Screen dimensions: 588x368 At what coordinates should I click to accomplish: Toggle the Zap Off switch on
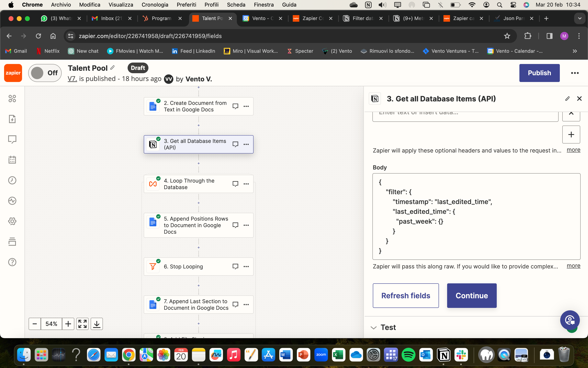point(45,73)
